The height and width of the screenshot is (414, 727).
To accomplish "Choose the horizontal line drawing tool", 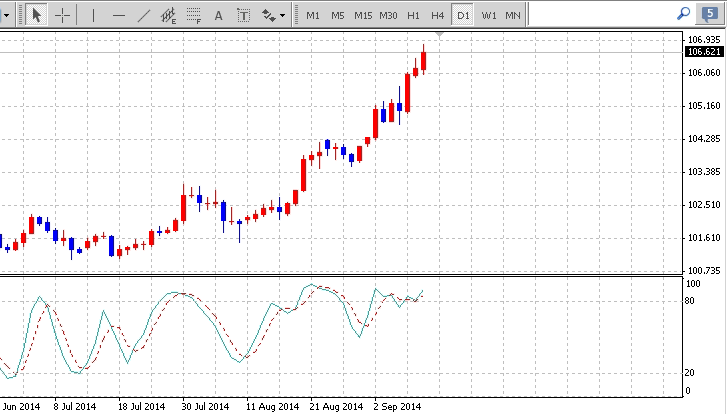I will [x=119, y=15].
